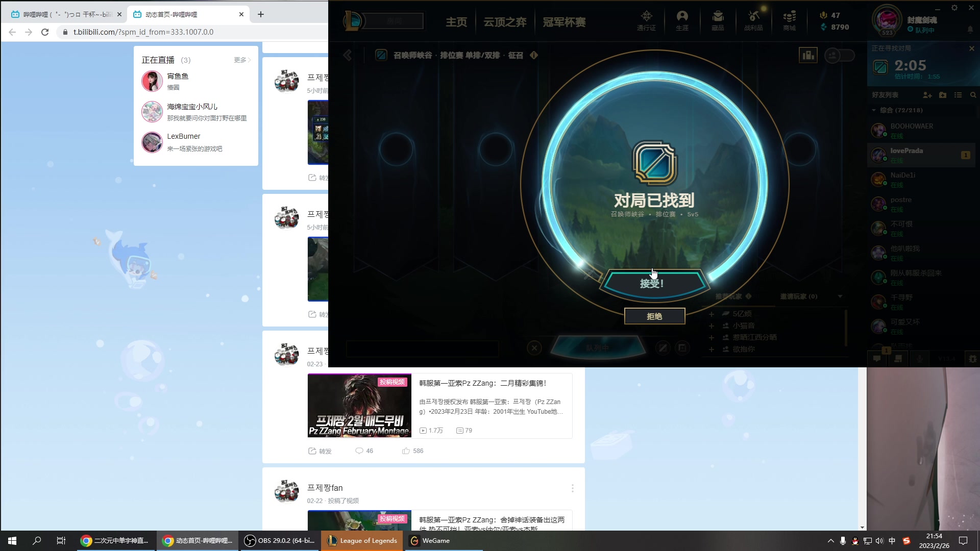Open the 通行证 pass icon

pos(646,20)
